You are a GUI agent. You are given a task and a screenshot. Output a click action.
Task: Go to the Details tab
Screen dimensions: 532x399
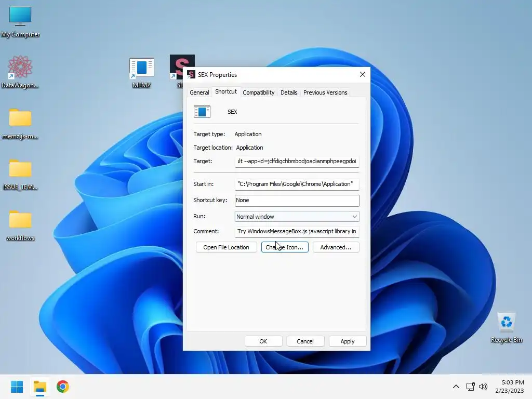pyautogui.click(x=289, y=92)
